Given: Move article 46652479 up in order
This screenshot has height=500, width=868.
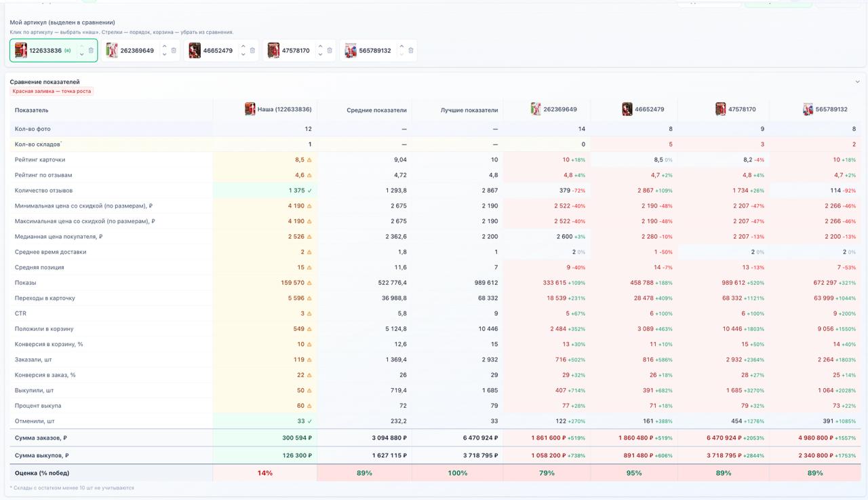Looking at the screenshot, I should tap(243, 46).
